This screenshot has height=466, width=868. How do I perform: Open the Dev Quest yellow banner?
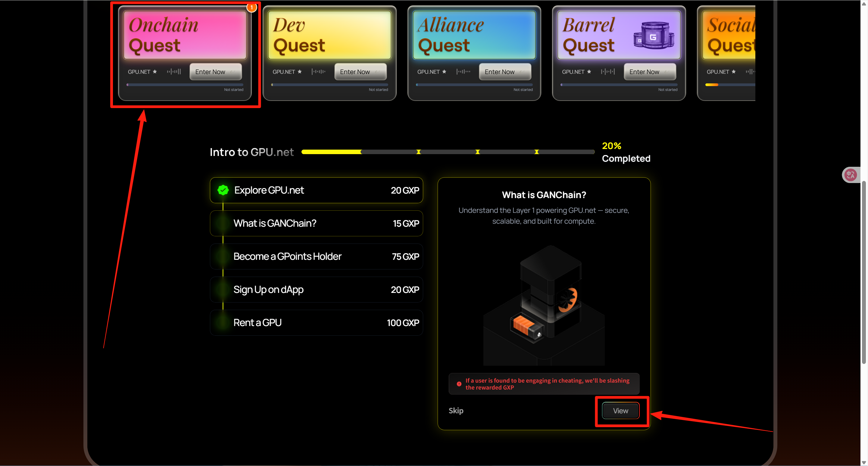click(329, 35)
